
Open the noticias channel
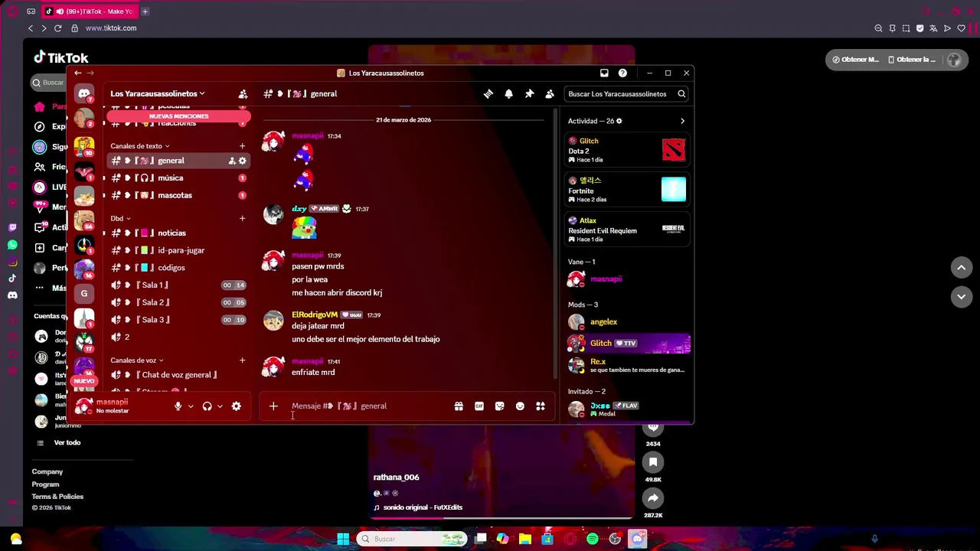point(178,233)
